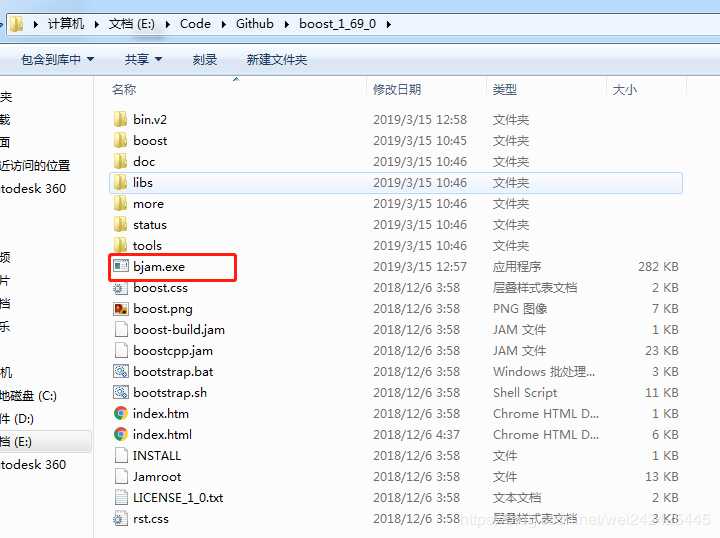Select the boost-build.jam file name
The height and width of the screenshot is (538, 720).
pos(179,330)
